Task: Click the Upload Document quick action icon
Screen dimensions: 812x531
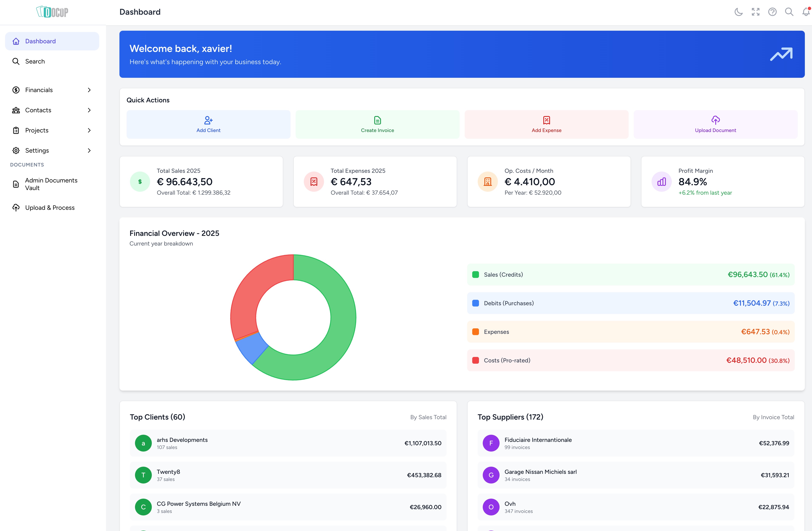Action: 715,120
